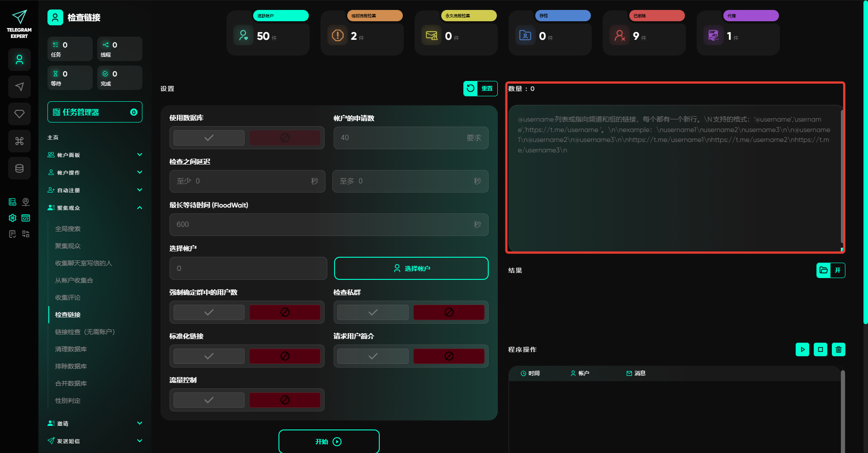Select 清理数据库 in the sidebar menu
868x453 pixels.
click(x=71, y=349)
